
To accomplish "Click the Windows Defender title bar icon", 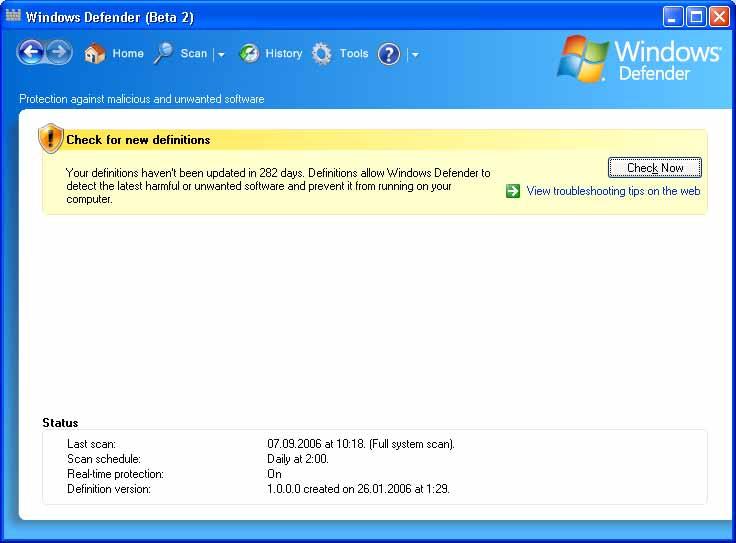I will click(13, 15).
